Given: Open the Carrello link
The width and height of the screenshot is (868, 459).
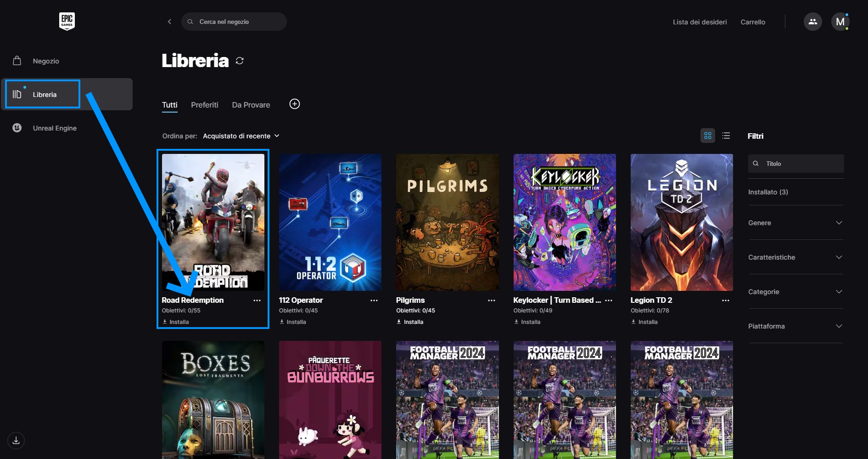Looking at the screenshot, I should click(x=753, y=22).
